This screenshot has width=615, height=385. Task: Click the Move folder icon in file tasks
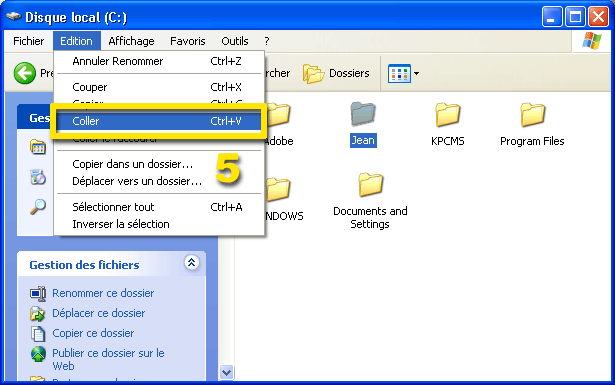[x=38, y=314]
